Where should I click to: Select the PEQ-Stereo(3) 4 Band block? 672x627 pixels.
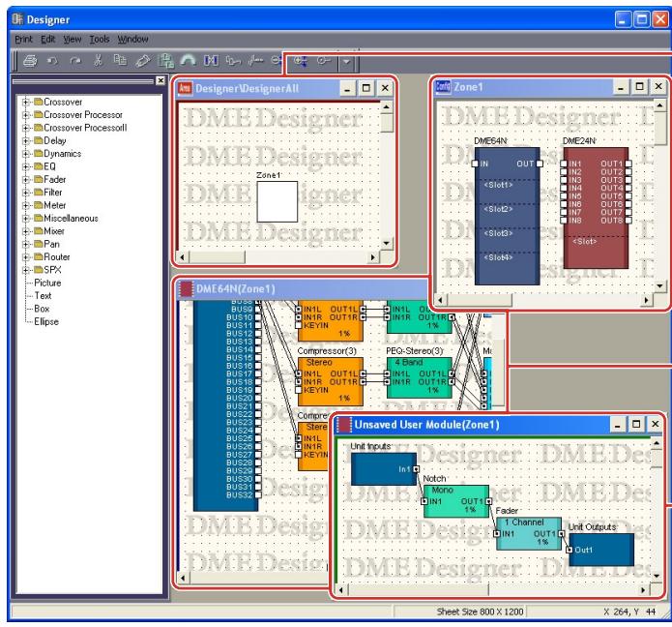tap(419, 377)
